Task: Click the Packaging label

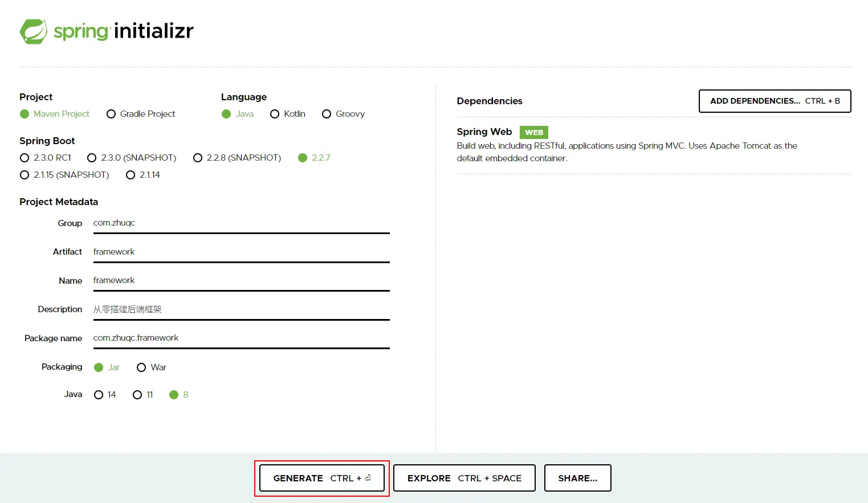Action: tap(62, 367)
